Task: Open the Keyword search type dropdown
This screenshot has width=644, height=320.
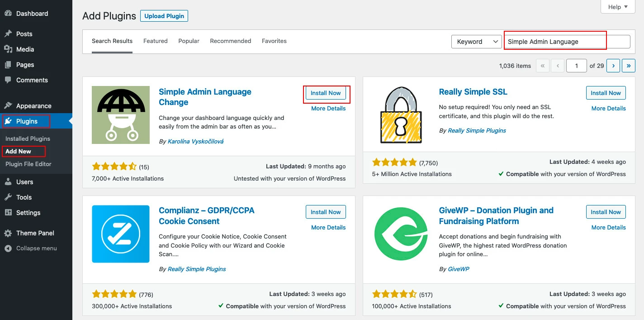Action: point(477,42)
